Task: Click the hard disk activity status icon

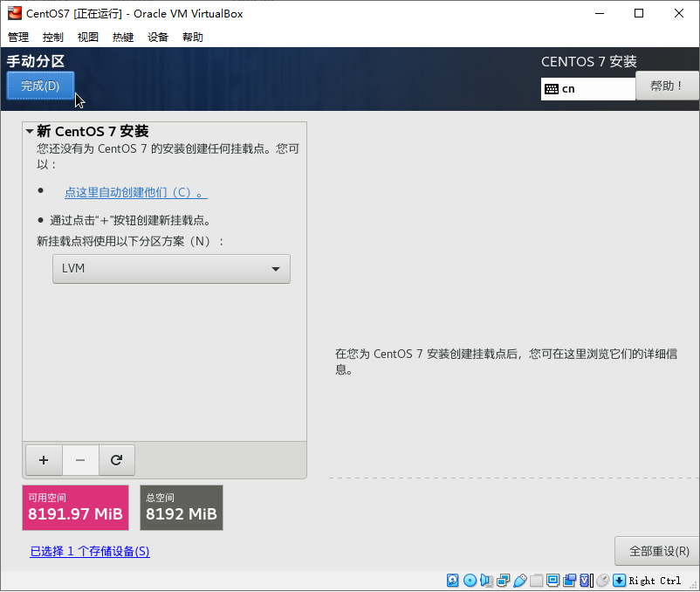Action: tap(452, 580)
